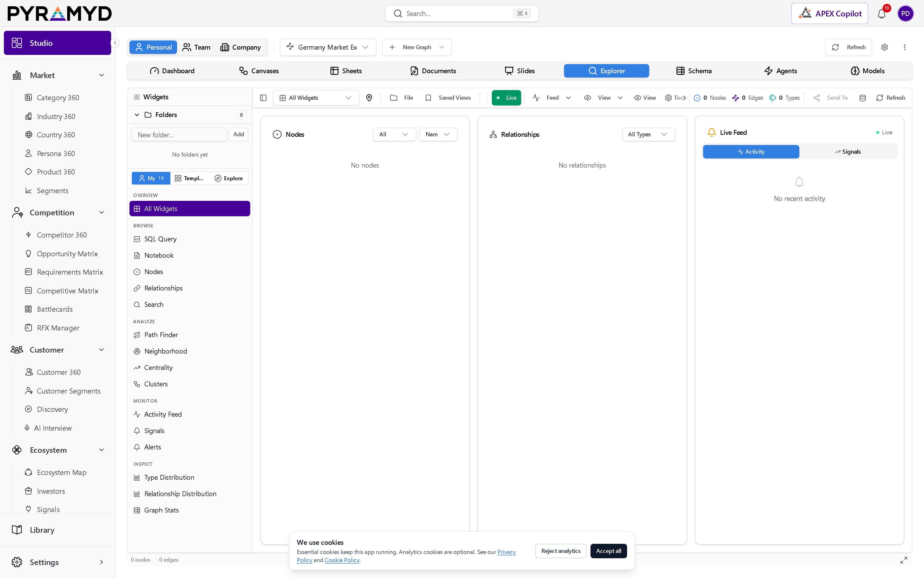This screenshot has height=578, width=924.
Task: Open Relationships All Types dropdown
Action: (x=648, y=135)
